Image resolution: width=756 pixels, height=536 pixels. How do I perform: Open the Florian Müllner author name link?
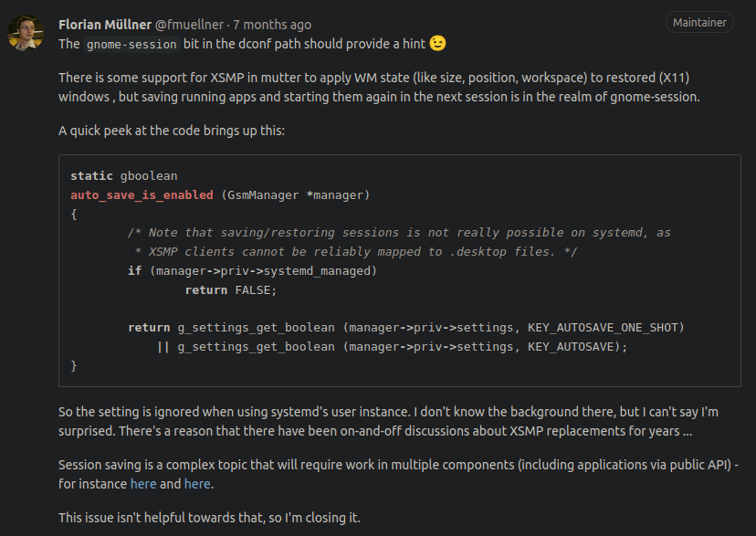click(x=105, y=25)
